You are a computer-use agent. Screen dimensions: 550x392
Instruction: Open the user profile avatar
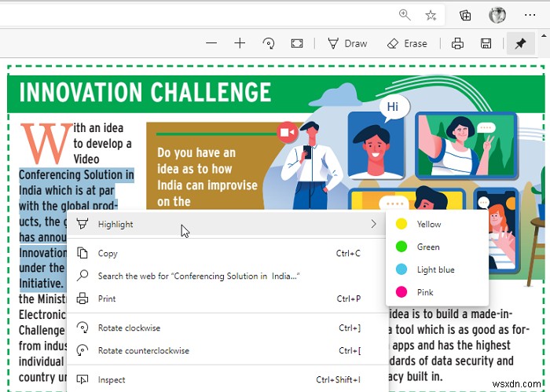497,15
